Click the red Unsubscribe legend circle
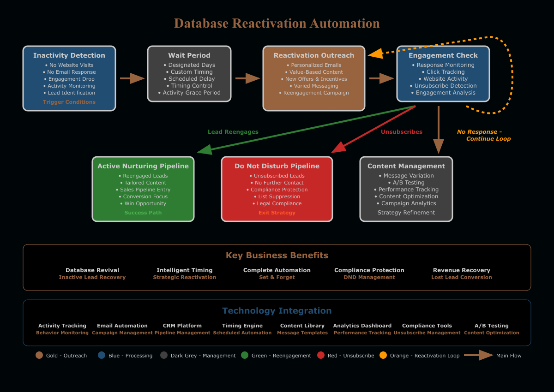 click(x=321, y=355)
